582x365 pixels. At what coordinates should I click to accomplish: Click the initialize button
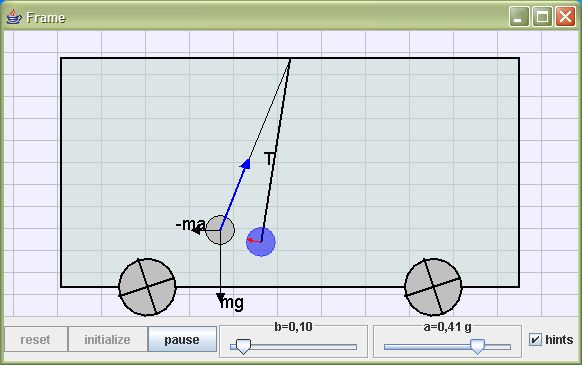(x=107, y=339)
